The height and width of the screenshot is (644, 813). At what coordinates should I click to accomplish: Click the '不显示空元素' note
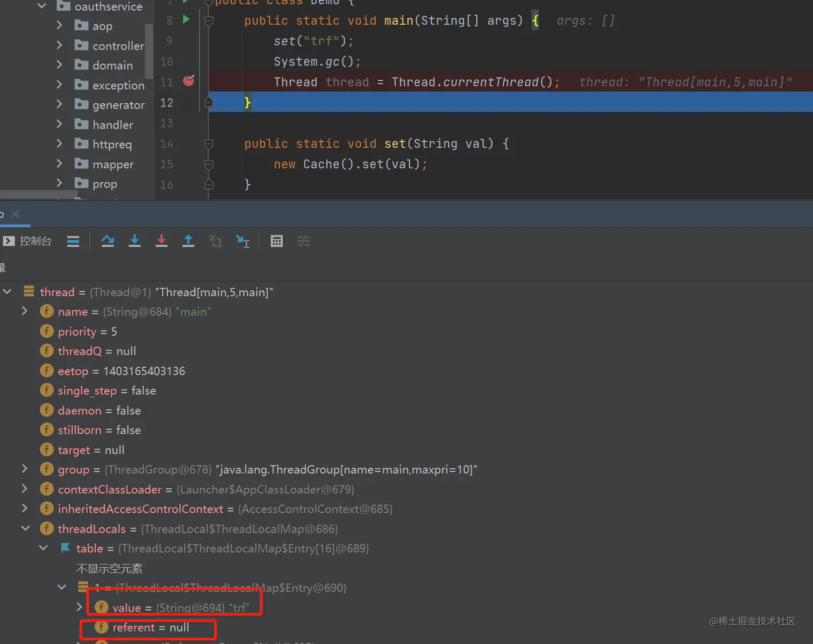[x=109, y=568]
